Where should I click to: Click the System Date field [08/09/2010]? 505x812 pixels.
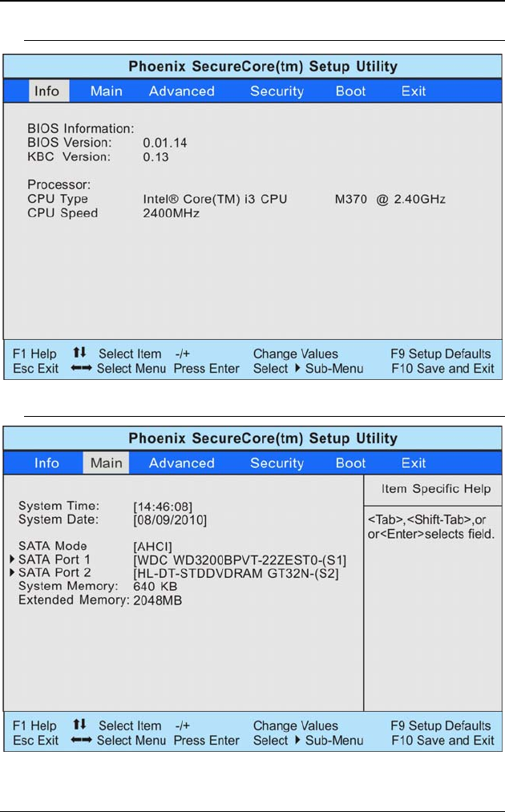(170, 520)
